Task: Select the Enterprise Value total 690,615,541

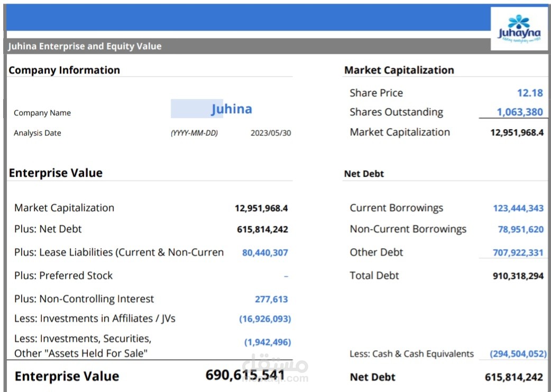Action: point(245,376)
